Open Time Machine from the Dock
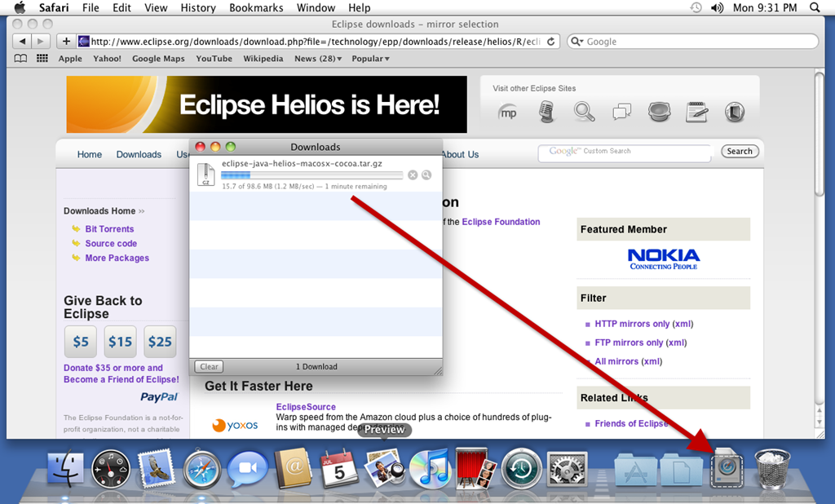 pos(521,470)
